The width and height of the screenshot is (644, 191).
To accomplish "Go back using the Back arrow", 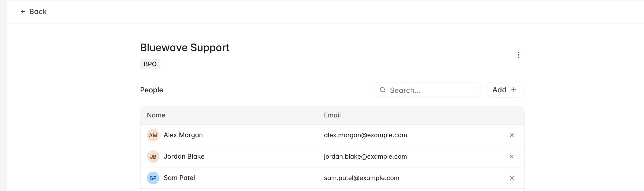I will (x=23, y=11).
